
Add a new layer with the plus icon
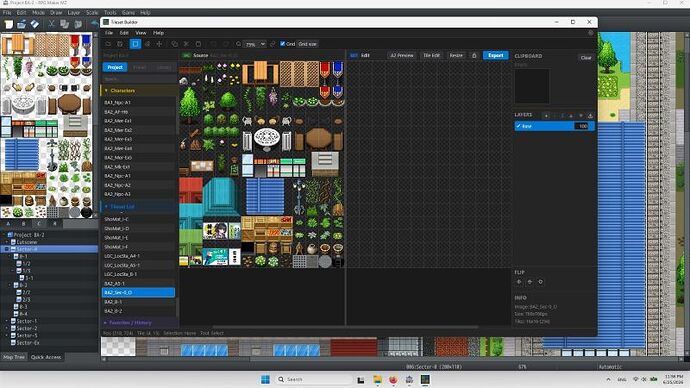(546, 116)
